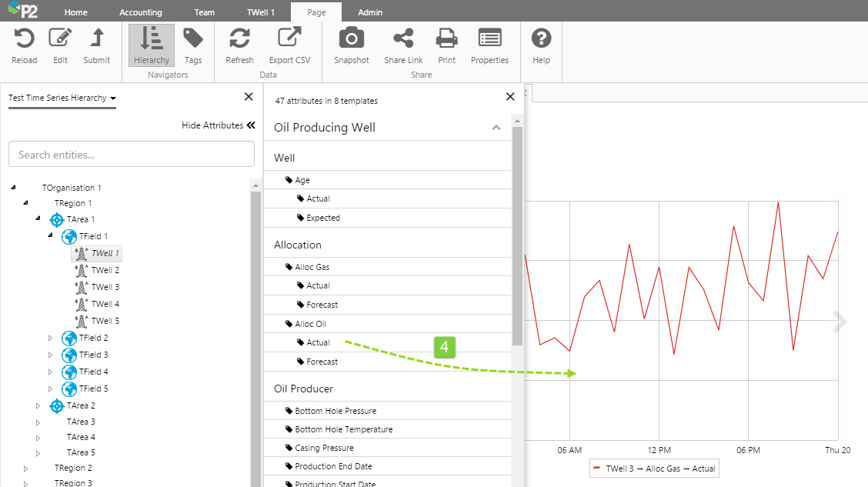
Task: Open Share Link option
Action: click(x=403, y=39)
